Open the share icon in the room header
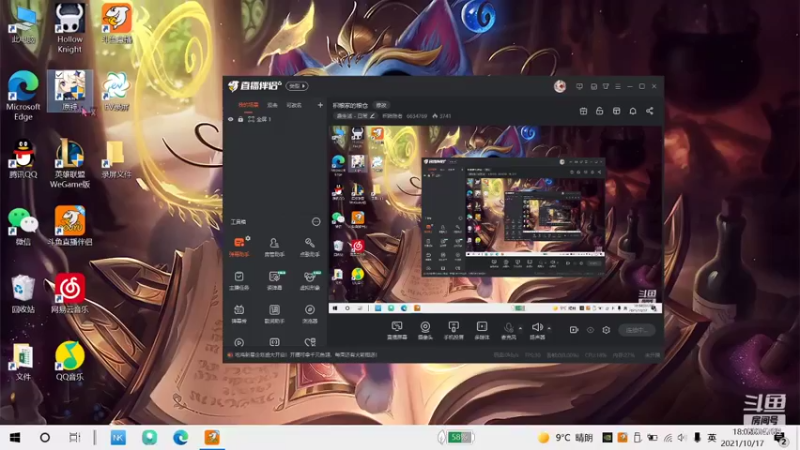This screenshot has width=800, height=450. 649,111
